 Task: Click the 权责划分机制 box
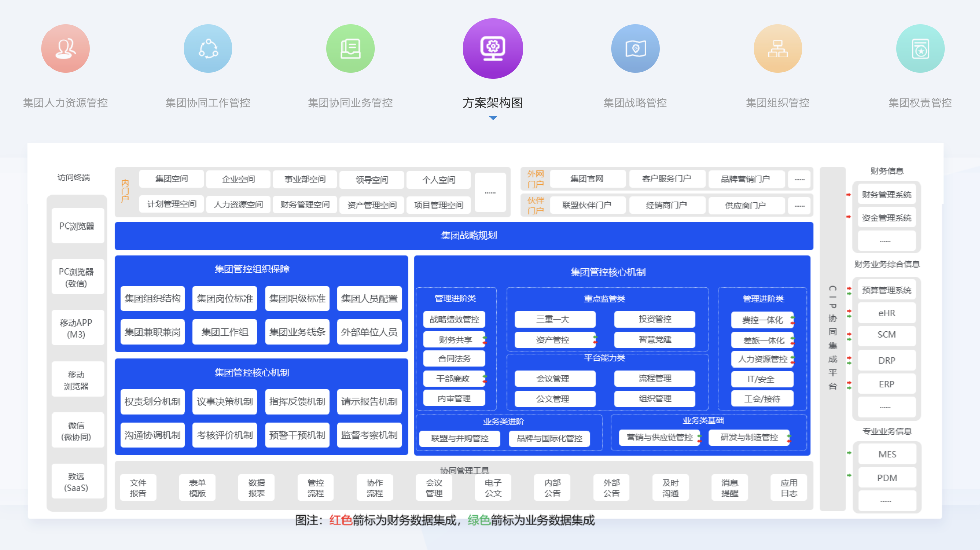(153, 401)
